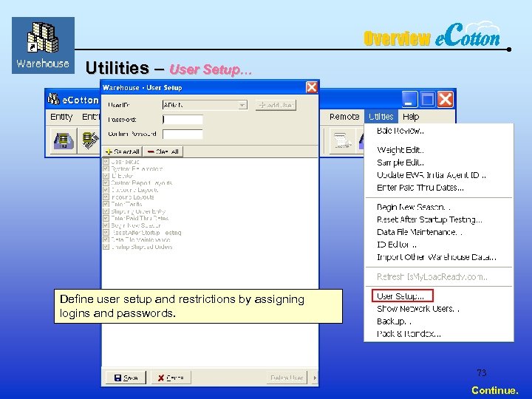532x399 pixels.
Task: Click the Save button
Action: click(126, 378)
